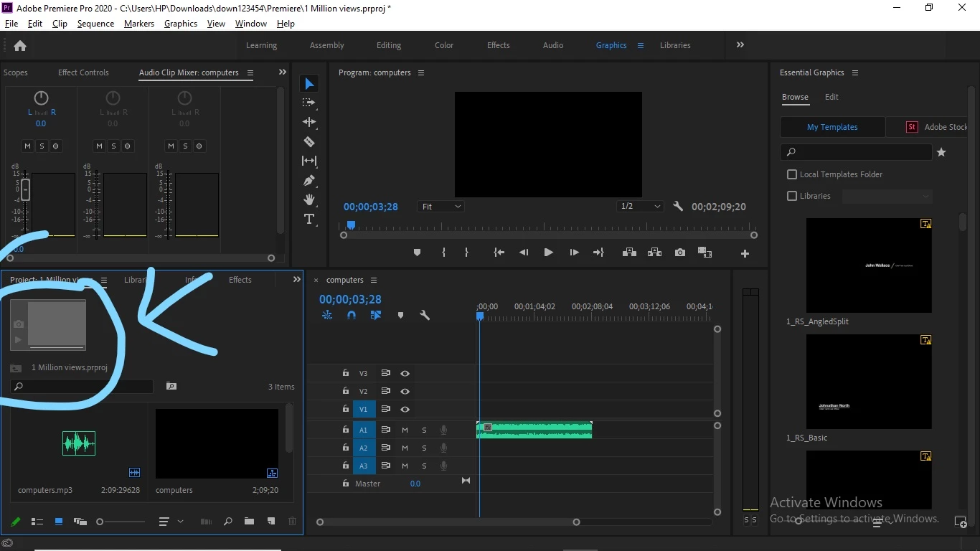
Task: Click the Lift button
Action: coord(629,253)
